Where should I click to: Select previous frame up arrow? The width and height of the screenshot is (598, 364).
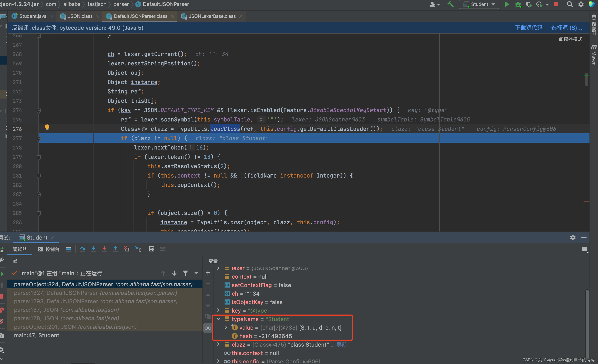[x=163, y=273]
